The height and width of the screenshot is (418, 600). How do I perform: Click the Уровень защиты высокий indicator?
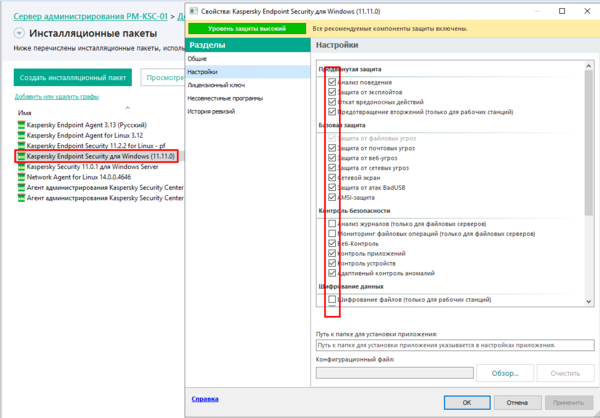[x=247, y=29]
